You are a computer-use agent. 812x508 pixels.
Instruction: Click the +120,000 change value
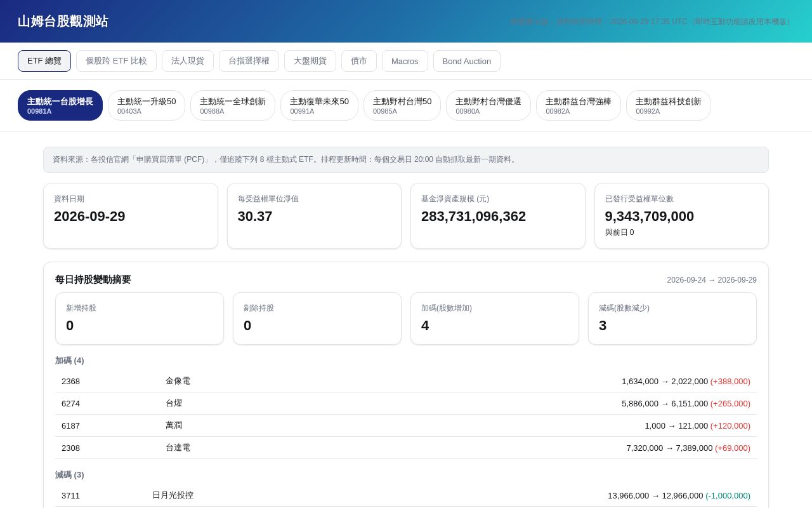730,425
